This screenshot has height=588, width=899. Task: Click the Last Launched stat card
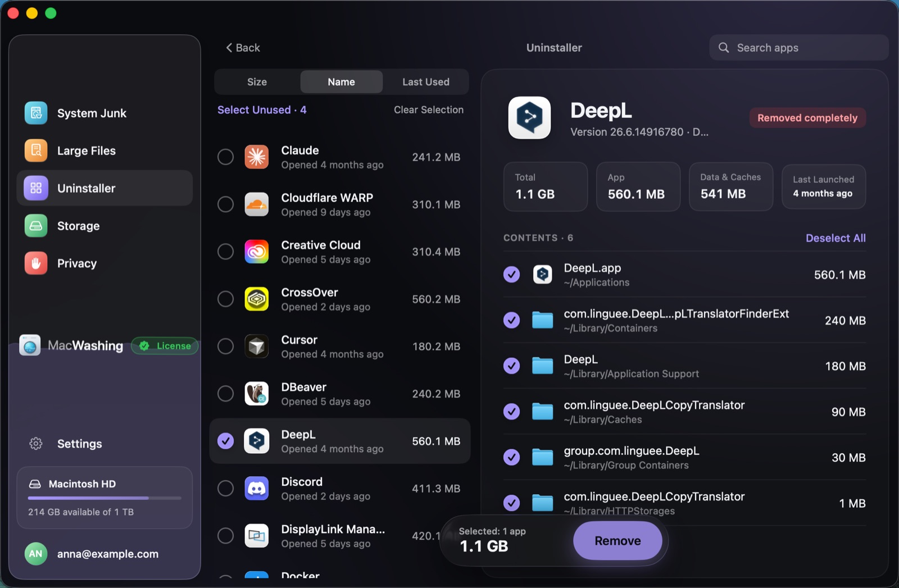point(824,186)
